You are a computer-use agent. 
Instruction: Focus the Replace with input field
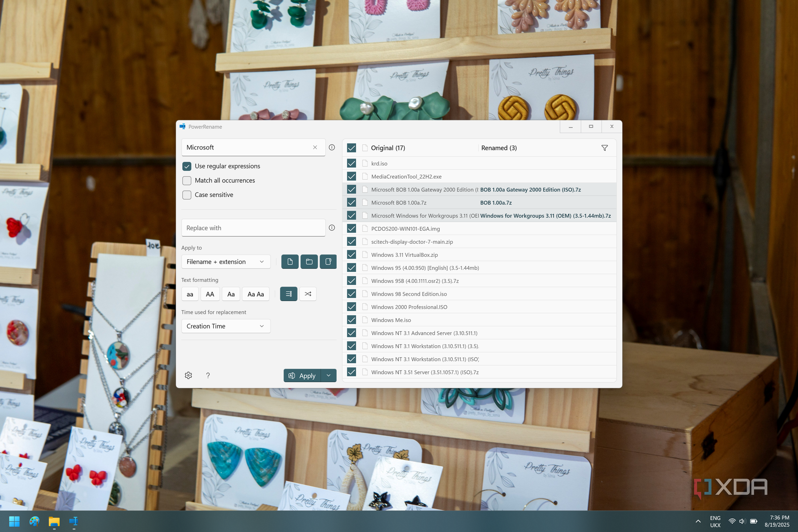coord(253,228)
